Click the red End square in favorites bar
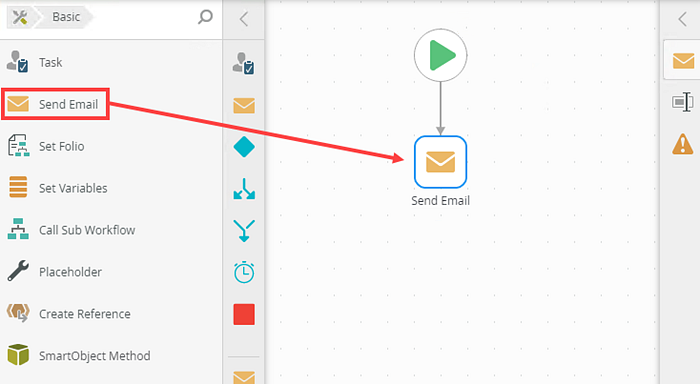Screen dimensions: 700x384 pyautogui.click(x=244, y=314)
